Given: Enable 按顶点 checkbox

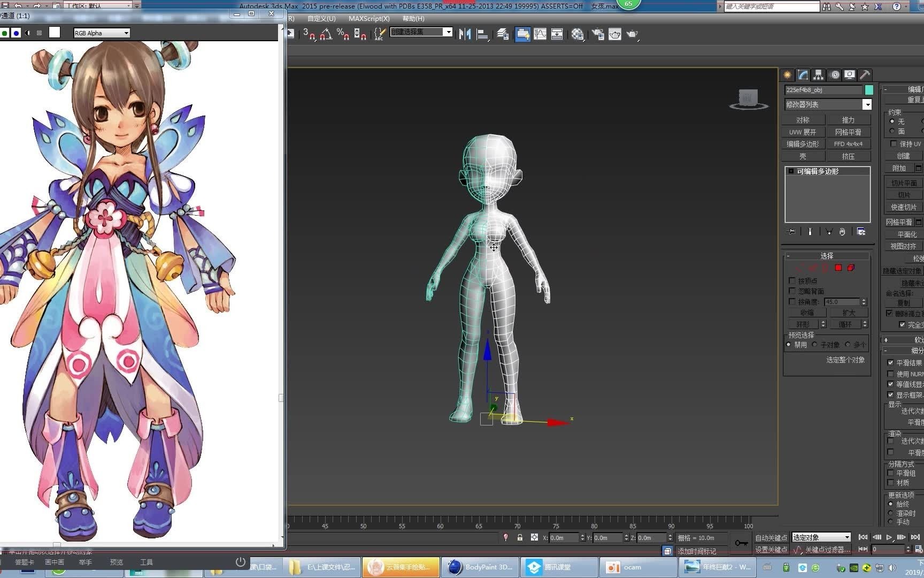Looking at the screenshot, I should coord(792,280).
